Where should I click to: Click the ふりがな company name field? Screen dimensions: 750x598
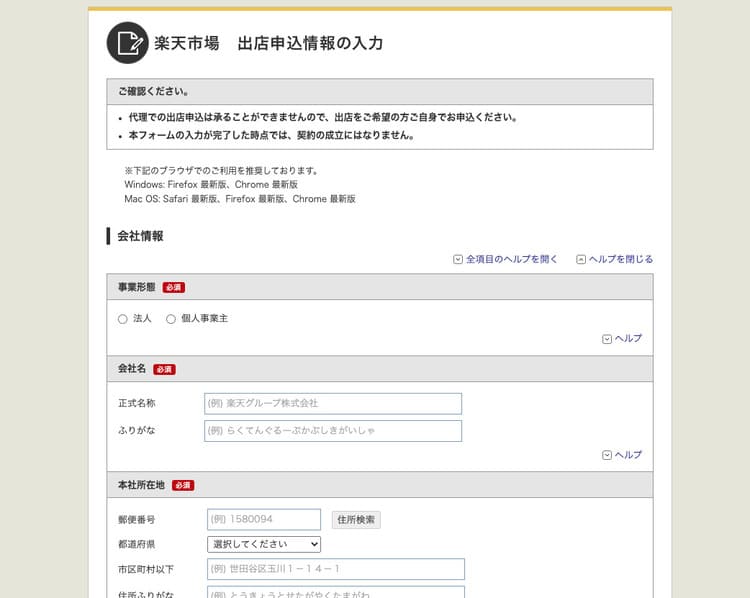coord(333,431)
